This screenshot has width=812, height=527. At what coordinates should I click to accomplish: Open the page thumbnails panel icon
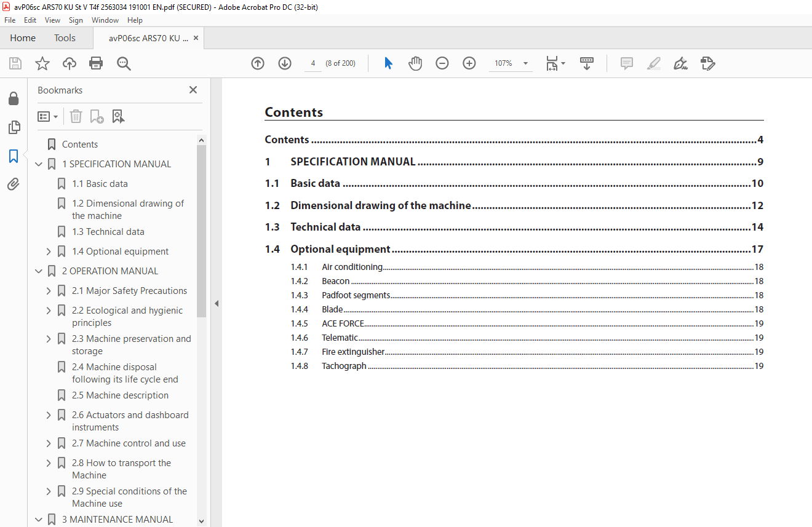(14, 127)
